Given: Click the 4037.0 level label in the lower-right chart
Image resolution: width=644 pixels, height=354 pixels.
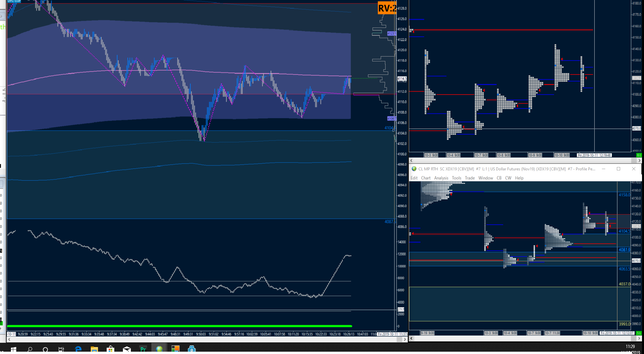Looking at the screenshot, I should point(624,284).
